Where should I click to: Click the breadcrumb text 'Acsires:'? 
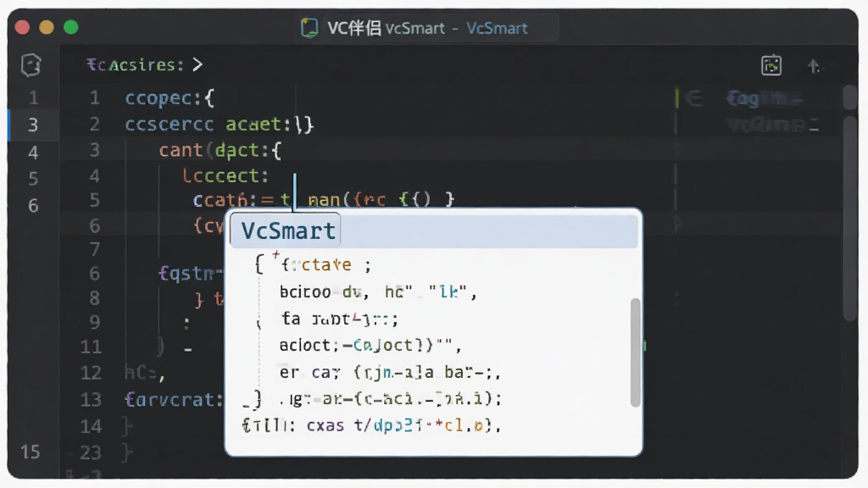click(x=146, y=64)
